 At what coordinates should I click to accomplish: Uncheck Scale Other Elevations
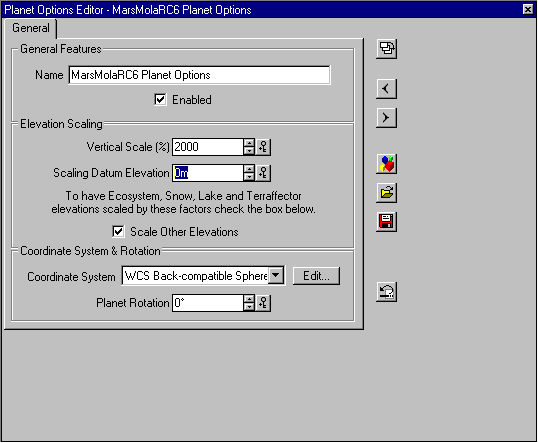point(118,232)
